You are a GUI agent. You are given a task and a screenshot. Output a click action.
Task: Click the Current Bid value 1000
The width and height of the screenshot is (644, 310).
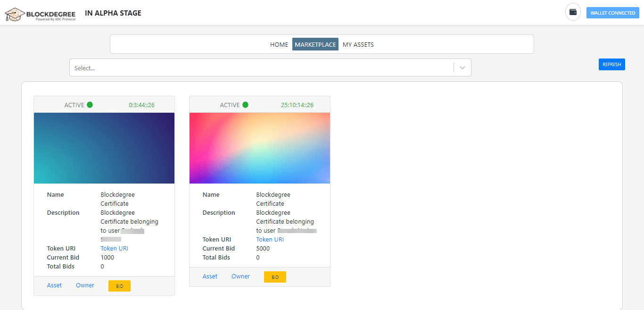(x=107, y=258)
